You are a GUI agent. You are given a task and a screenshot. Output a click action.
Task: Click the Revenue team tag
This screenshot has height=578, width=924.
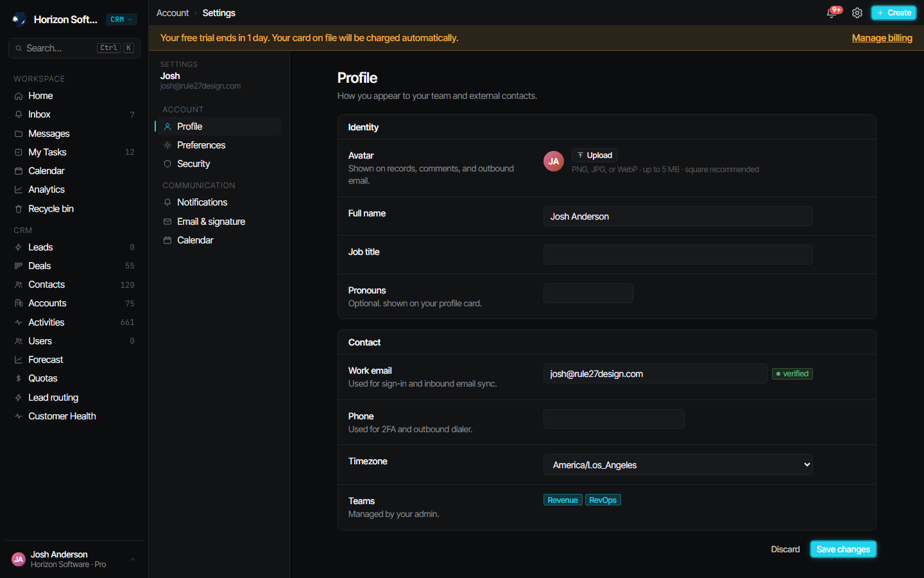pyautogui.click(x=563, y=500)
